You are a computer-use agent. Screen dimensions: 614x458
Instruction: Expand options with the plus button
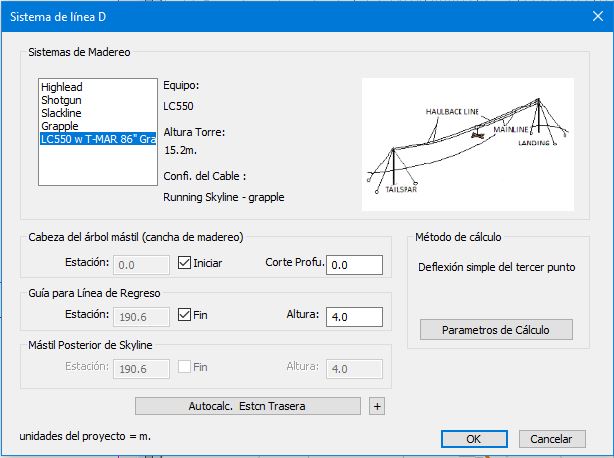[x=377, y=406]
